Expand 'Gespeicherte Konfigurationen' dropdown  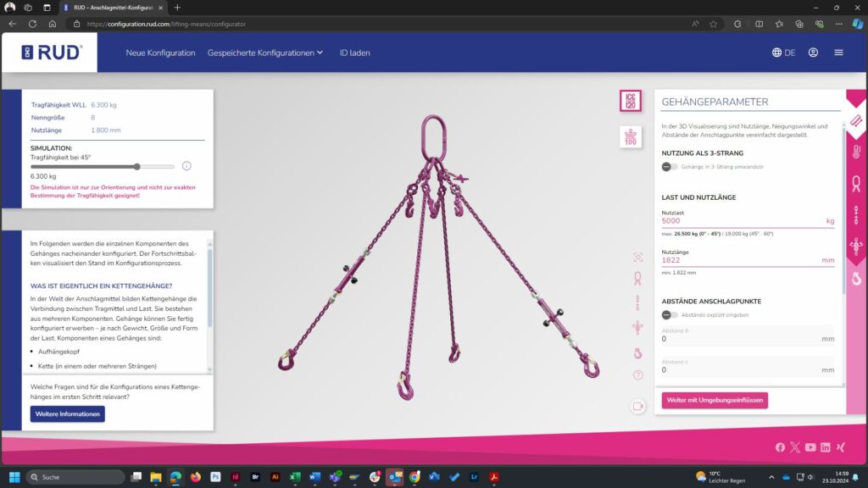click(x=265, y=53)
